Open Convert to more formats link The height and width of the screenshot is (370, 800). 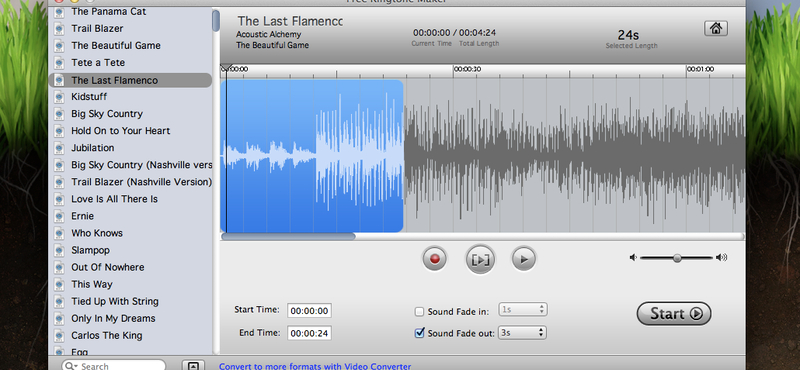click(315, 366)
